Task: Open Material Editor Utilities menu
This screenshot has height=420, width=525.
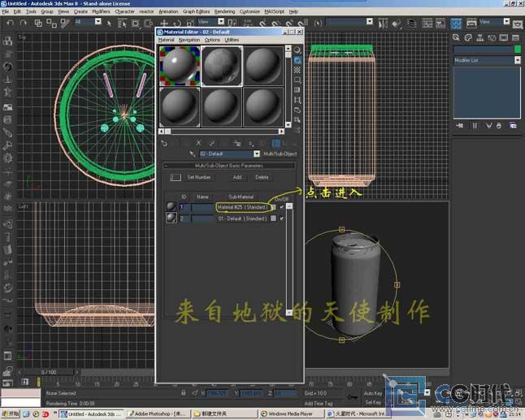Action: click(x=232, y=40)
